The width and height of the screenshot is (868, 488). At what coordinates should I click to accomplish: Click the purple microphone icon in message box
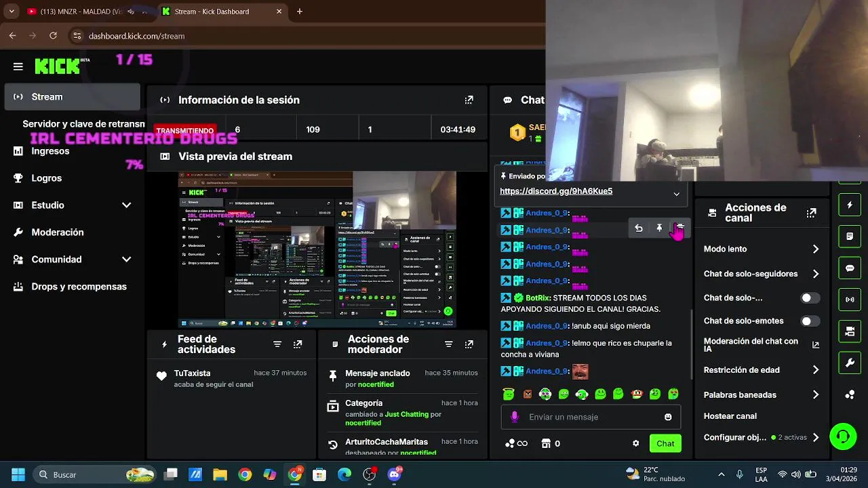[x=515, y=417]
